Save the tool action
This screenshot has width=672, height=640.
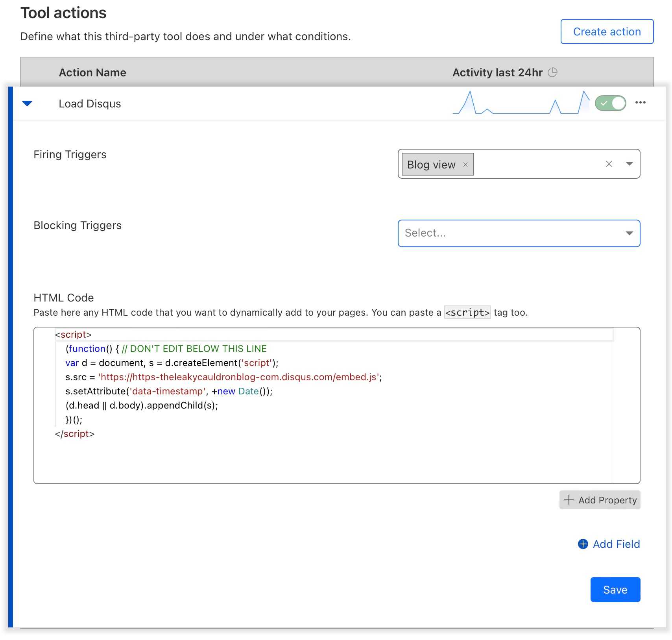[x=615, y=590]
